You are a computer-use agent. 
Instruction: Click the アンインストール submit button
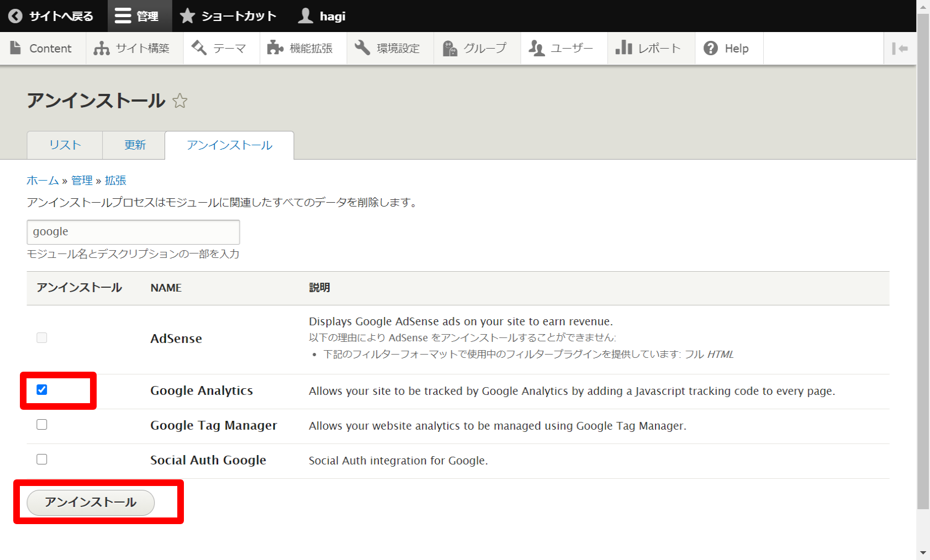(91, 503)
